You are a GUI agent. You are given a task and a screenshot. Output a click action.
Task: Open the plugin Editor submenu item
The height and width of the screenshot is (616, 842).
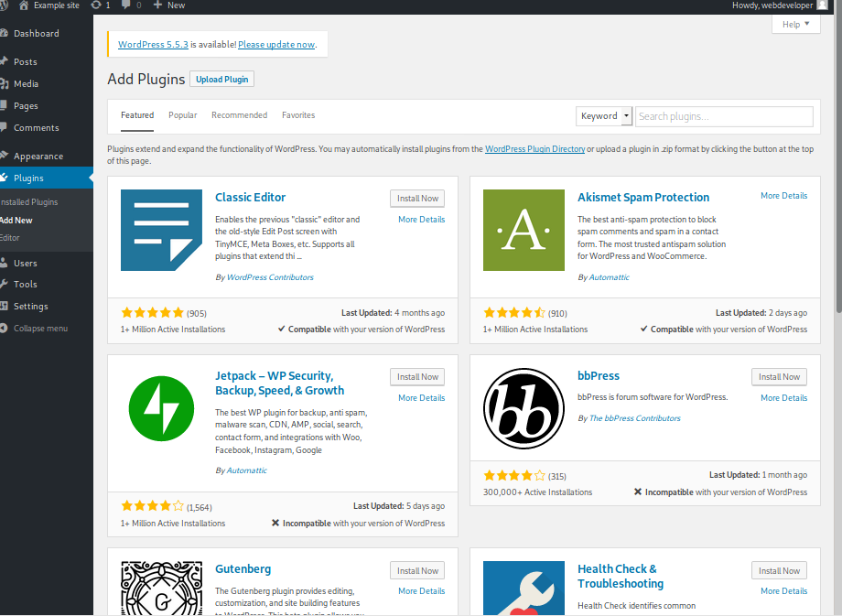[10, 237]
